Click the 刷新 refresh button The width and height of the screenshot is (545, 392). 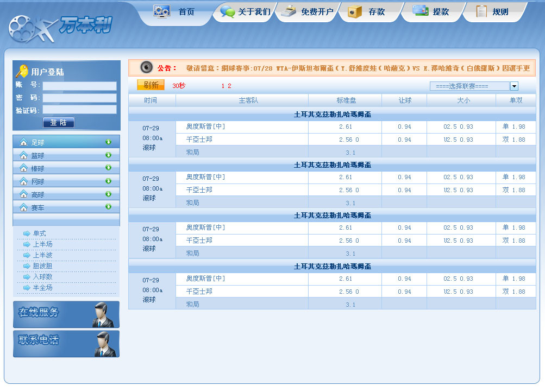151,85
